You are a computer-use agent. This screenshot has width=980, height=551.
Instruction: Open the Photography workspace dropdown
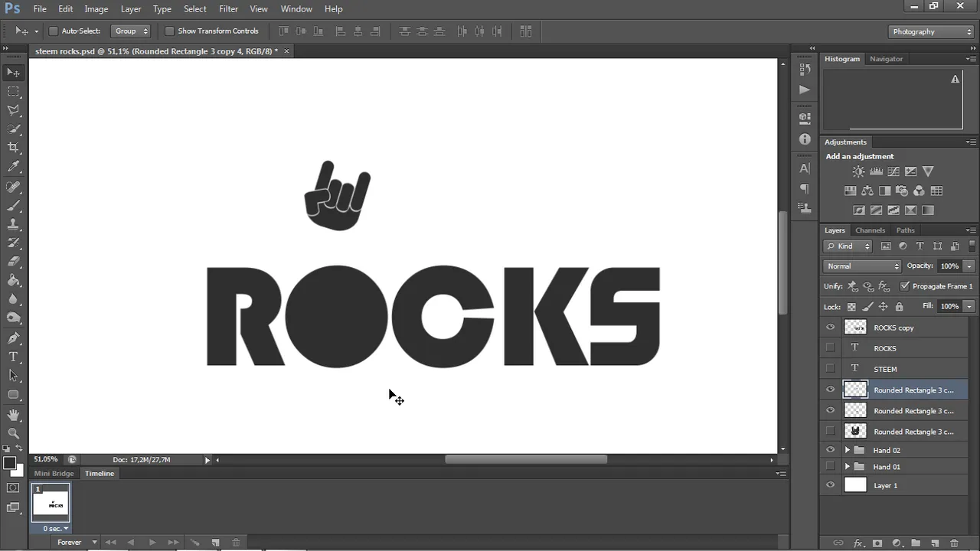click(x=932, y=31)
